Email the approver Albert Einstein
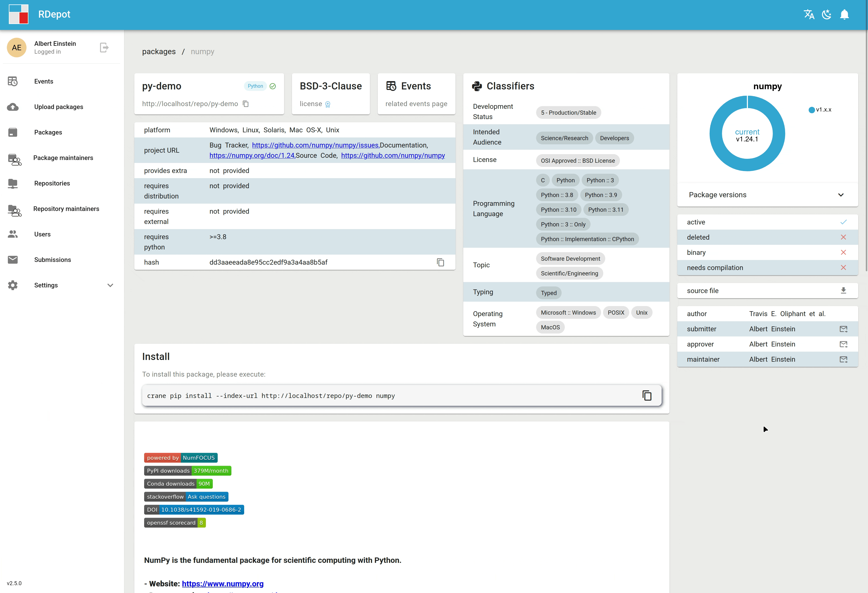The height and width of the screenshot is (593, 868). coord(843,344)
